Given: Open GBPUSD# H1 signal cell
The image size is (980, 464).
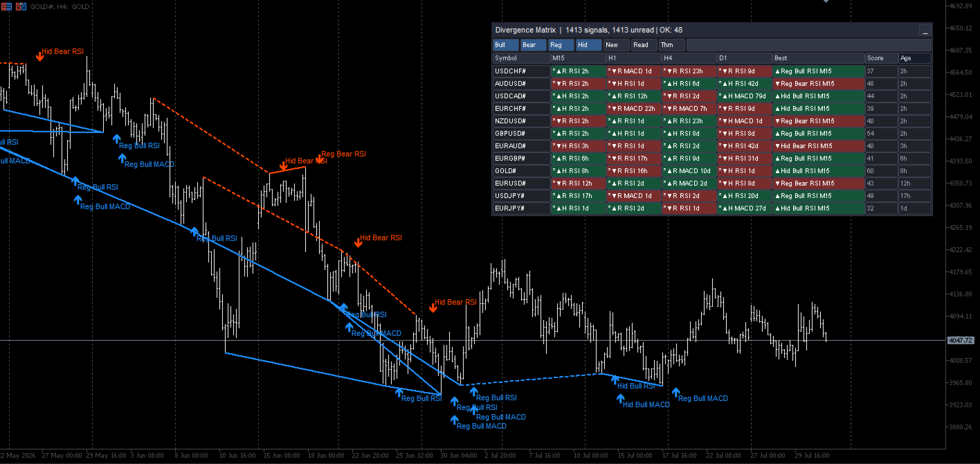Looking at the screenshot, I should click(x=633, y=134).
